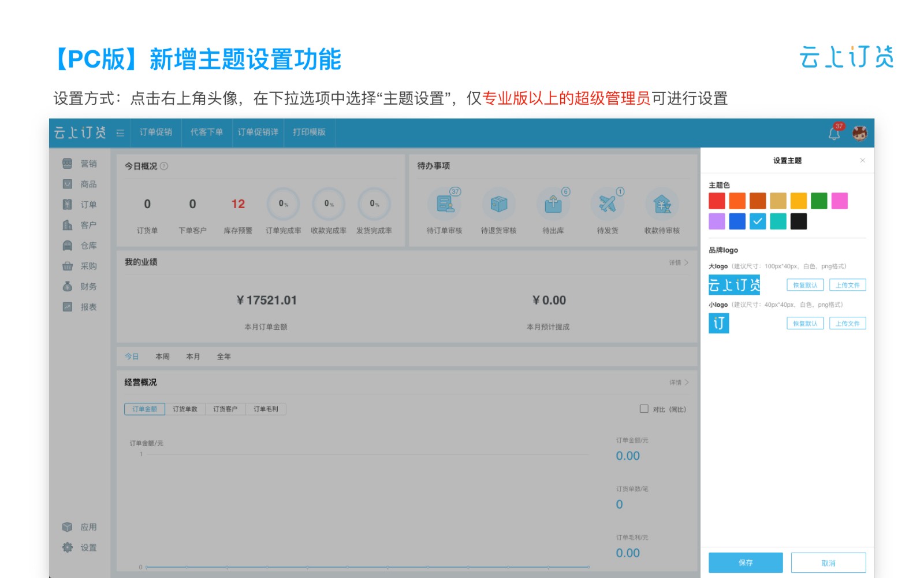This screenshot has width=924, height=578.
Task: Open 报表 in the sidebar
Action: (80, 307)
